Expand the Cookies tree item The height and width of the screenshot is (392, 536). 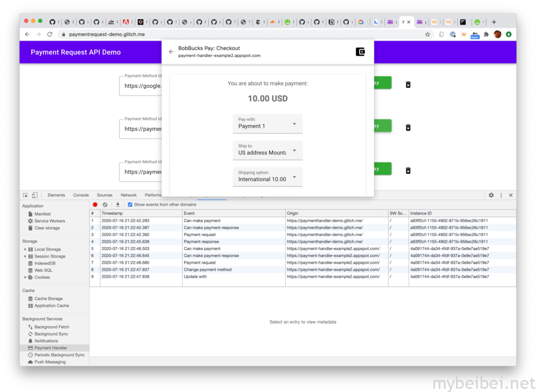pyautogui.click(x=25, y=277)
